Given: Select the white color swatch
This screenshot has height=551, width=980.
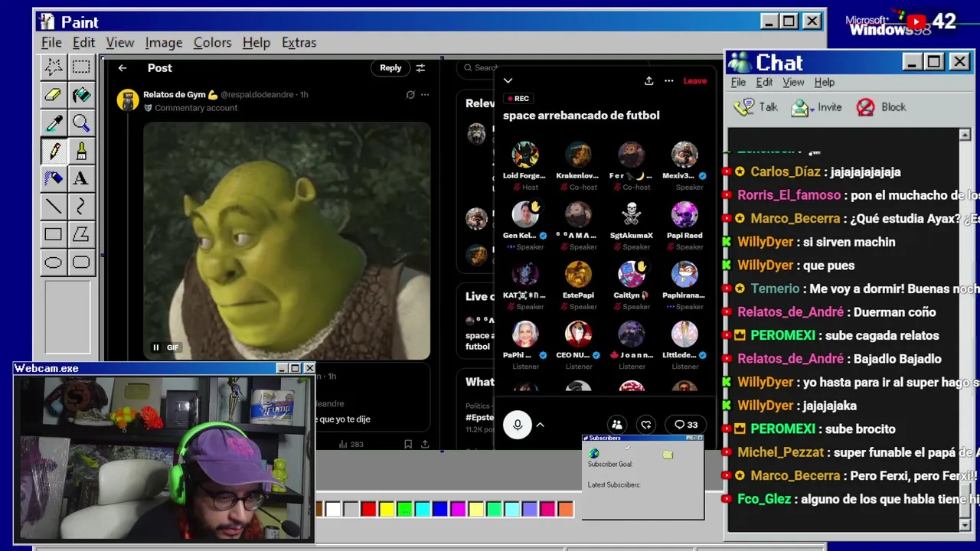Looking at the screenshot, I should point(333,509).
